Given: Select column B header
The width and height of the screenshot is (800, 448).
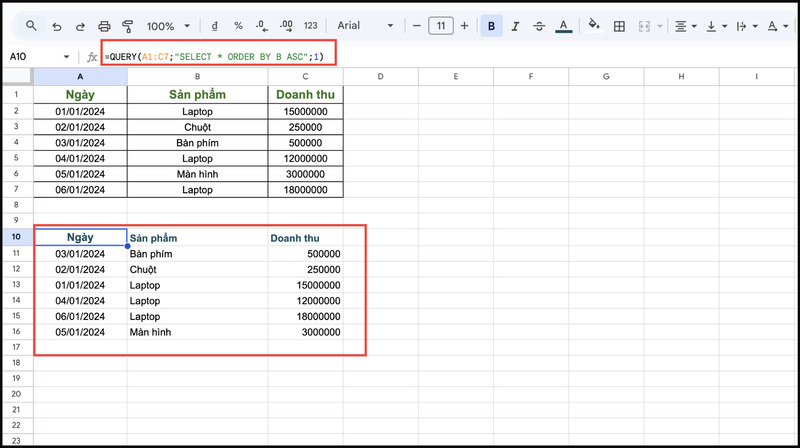Looking at the screenshot, I should [x=197, y=77].
